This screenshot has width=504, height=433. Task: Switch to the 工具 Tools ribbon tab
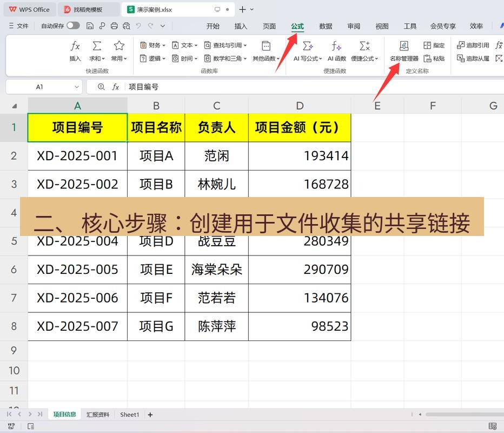410,26
